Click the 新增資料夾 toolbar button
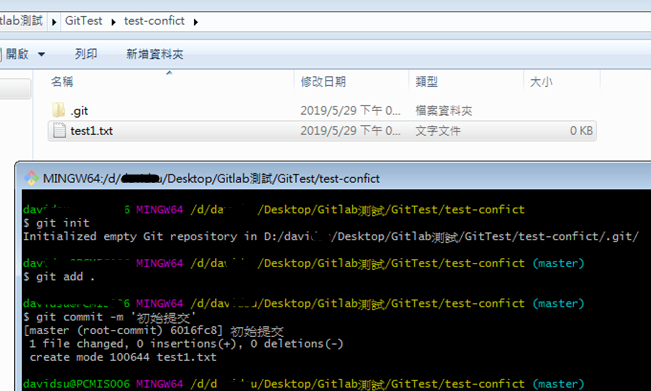The width and height of the screenshot is (651, 391). point(155,54)
